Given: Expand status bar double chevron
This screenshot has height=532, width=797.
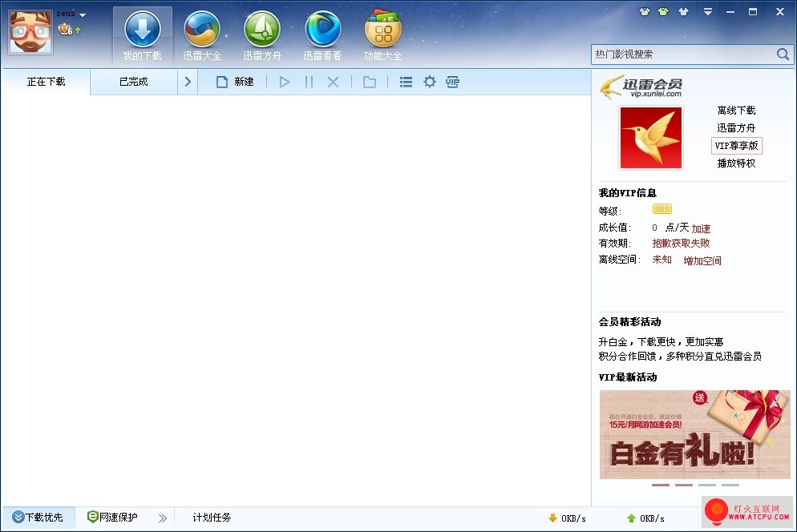Looking at the screenshot, I should (x=163, y=518).
